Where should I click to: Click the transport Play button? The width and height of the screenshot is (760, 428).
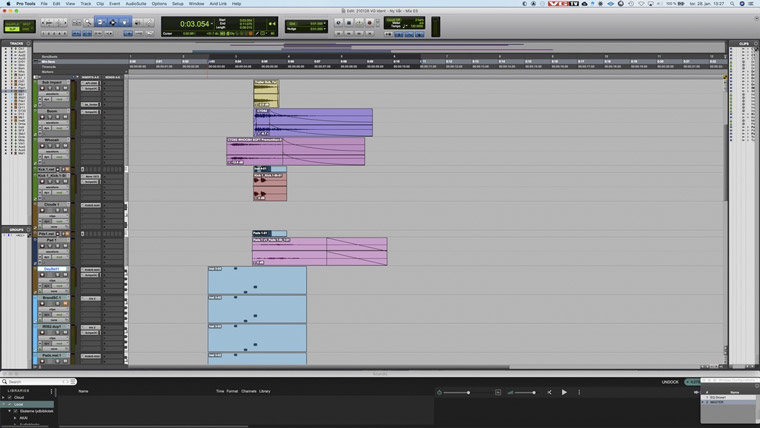point(359,23)
